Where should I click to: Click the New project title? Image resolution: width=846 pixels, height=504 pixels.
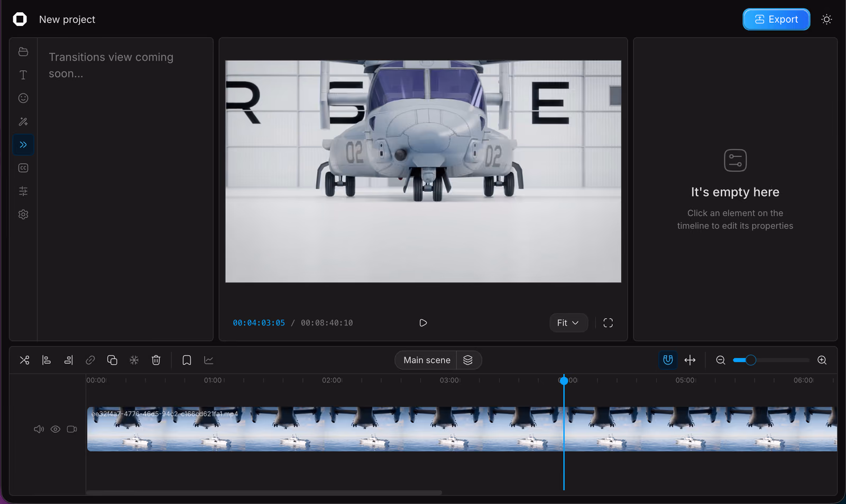(x=67, y=20)
